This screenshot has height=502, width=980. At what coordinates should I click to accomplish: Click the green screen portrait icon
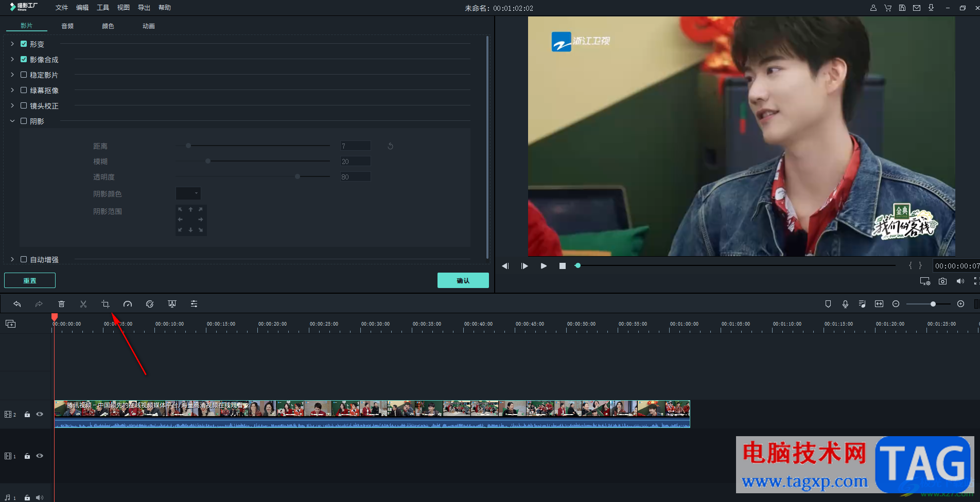click(x=172, y=304)
